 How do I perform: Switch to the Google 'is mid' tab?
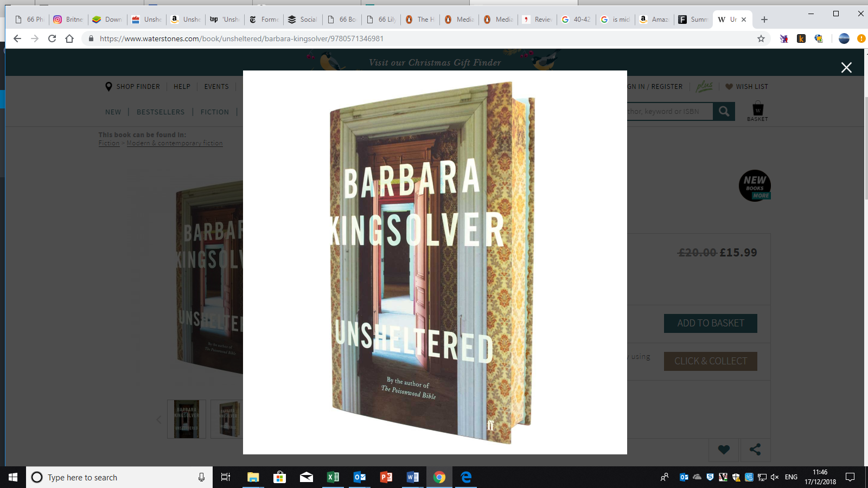click(615, 20)
